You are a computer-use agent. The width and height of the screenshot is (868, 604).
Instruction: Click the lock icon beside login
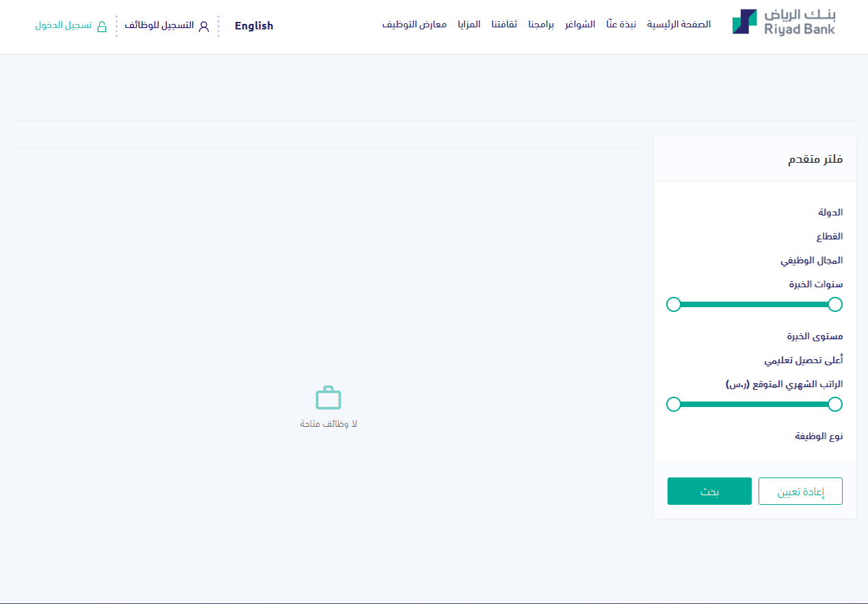click(102, 27)
